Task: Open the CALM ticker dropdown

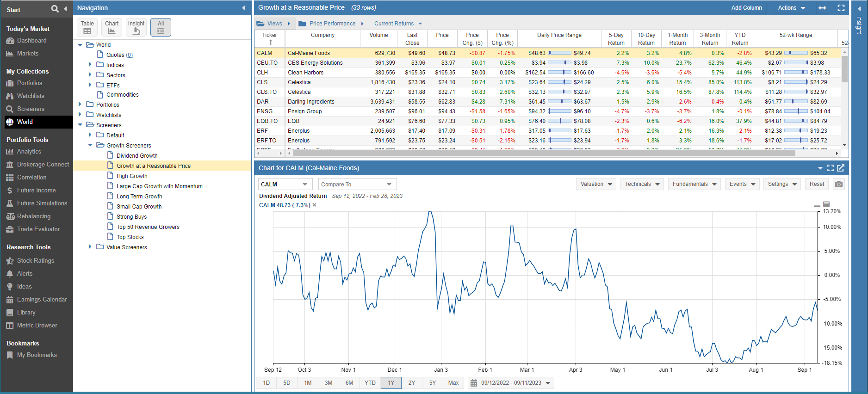Action: 285,184
